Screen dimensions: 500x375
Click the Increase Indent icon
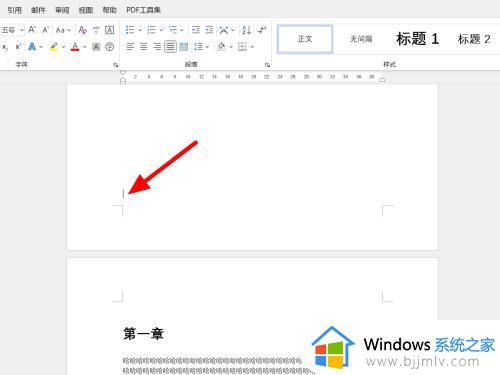pyautogui.click(x=209, y=30)
